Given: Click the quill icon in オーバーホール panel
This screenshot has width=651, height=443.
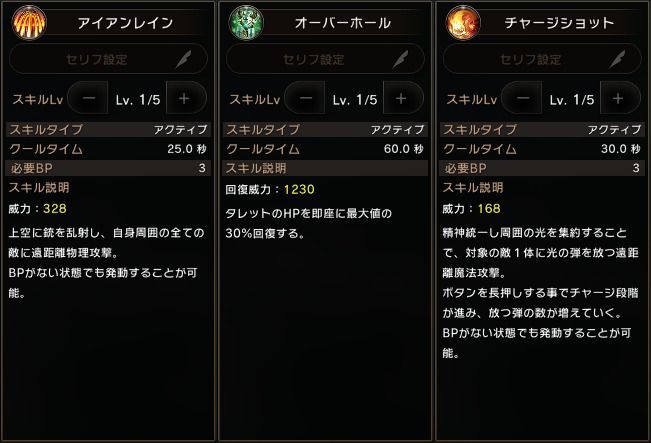Looking at the screenshot, I should (400, 59).
